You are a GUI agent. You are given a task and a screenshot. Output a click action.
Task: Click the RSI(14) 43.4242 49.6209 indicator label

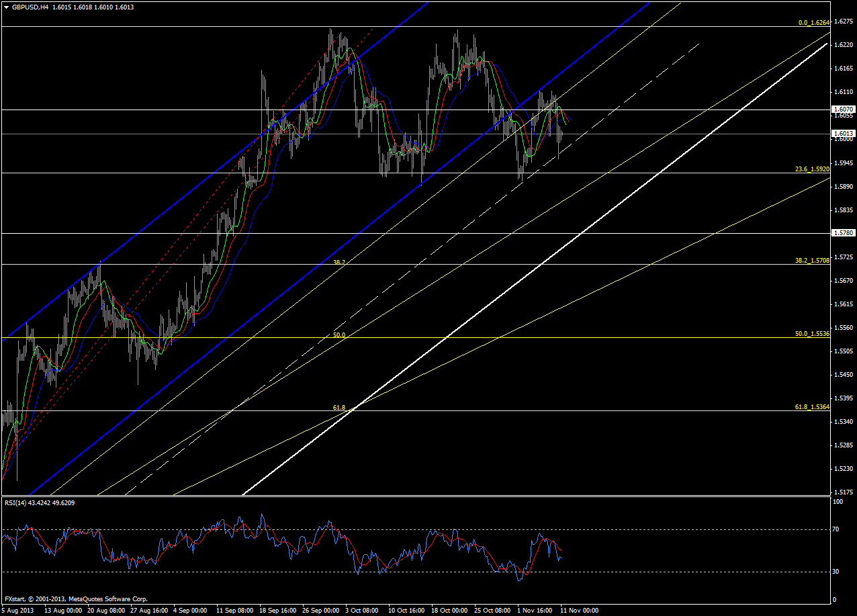click(40, 502)
